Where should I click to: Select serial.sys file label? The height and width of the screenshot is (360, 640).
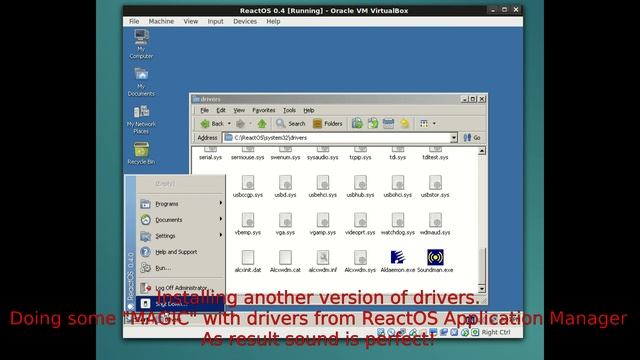click(210, 157)
